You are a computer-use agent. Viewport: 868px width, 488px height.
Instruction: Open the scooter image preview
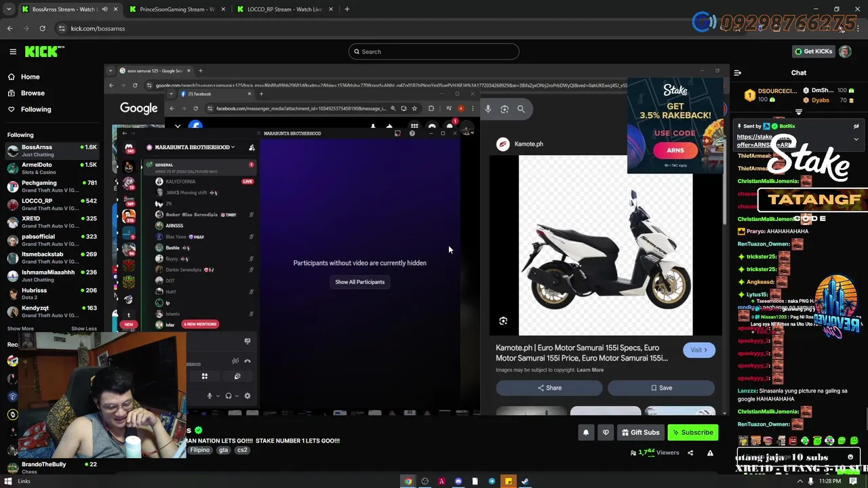[x=606, y=245]
